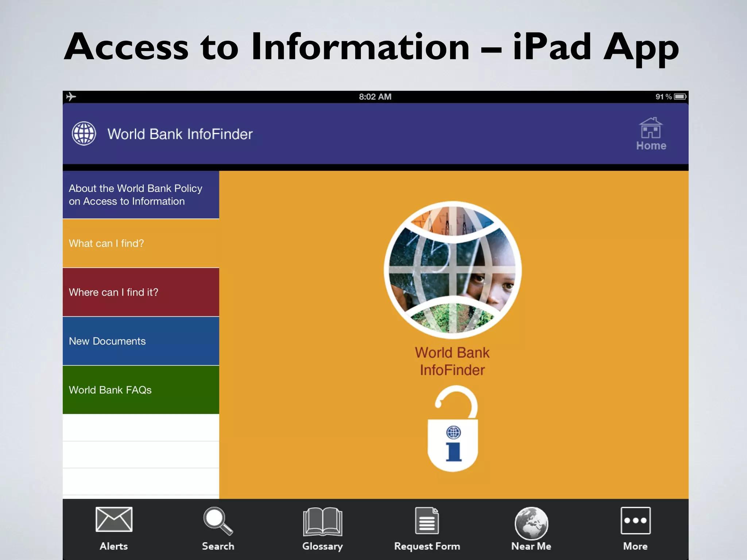Tap the 'Request Form' tab label

tap(427, 547)
